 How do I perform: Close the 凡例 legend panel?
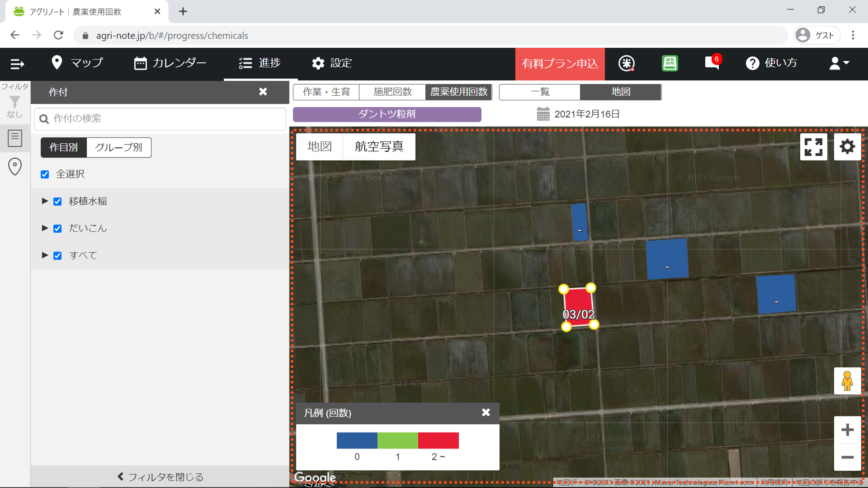(x=486, y=413)
